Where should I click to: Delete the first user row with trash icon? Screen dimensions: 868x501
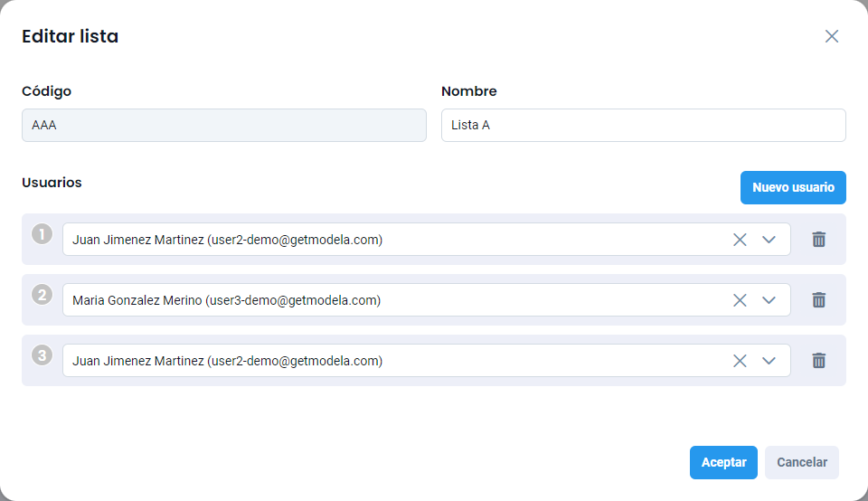(818, 240)
